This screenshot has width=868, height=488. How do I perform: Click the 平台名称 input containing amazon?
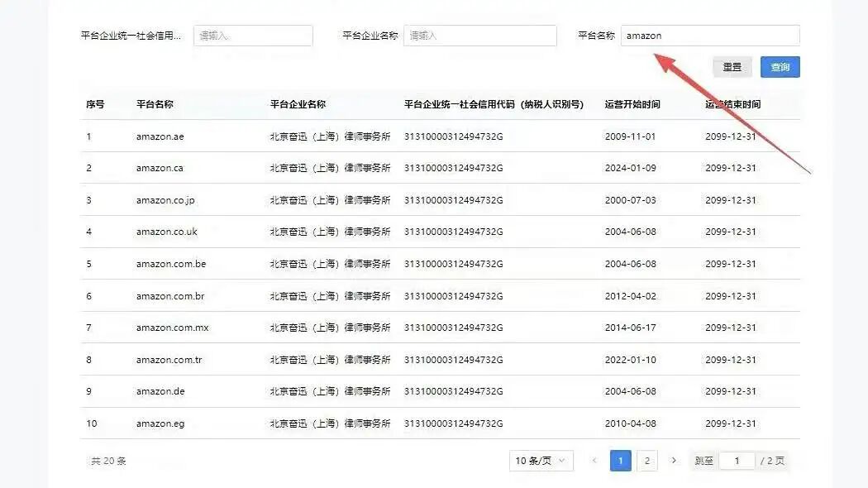tap(711, 35)
